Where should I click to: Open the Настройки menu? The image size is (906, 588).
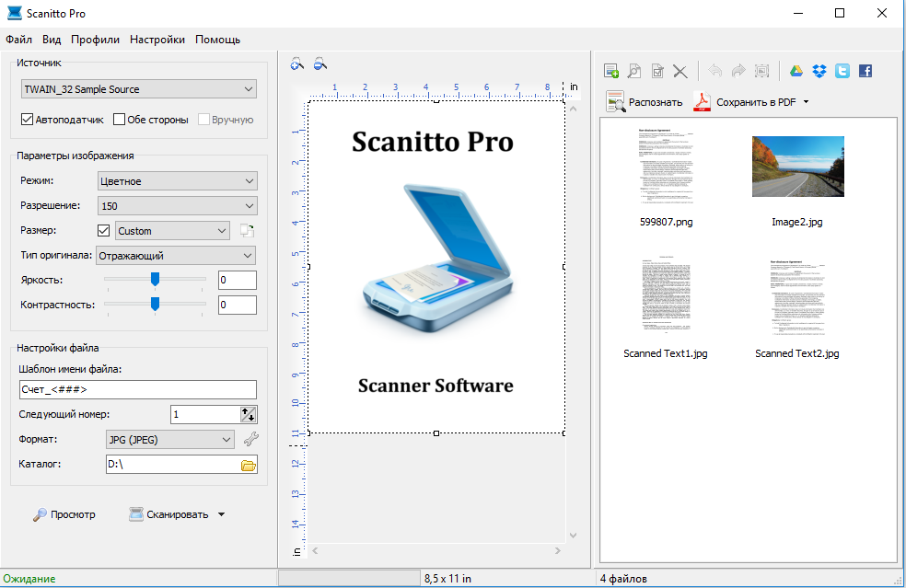click(157, 40)
